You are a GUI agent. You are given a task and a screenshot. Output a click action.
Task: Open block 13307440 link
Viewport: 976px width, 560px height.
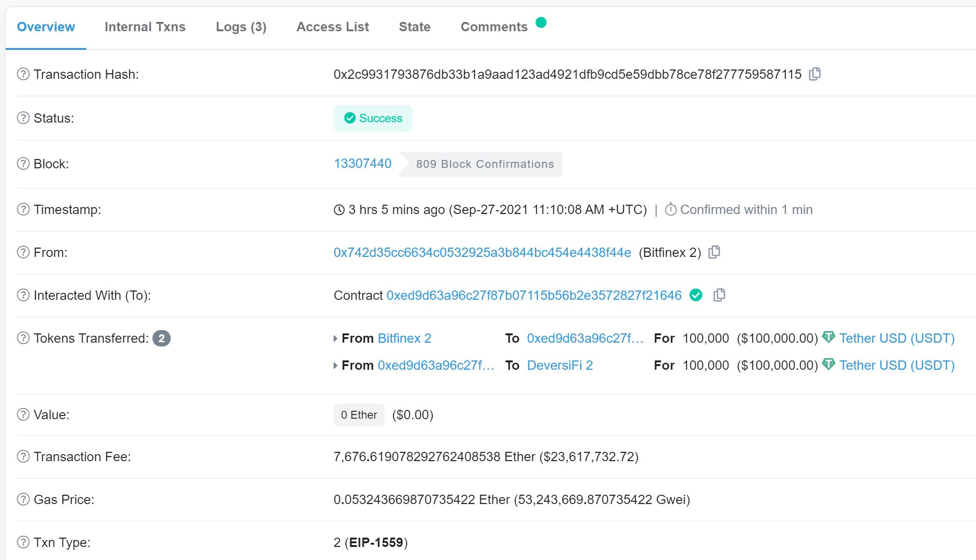coord(362,164)
